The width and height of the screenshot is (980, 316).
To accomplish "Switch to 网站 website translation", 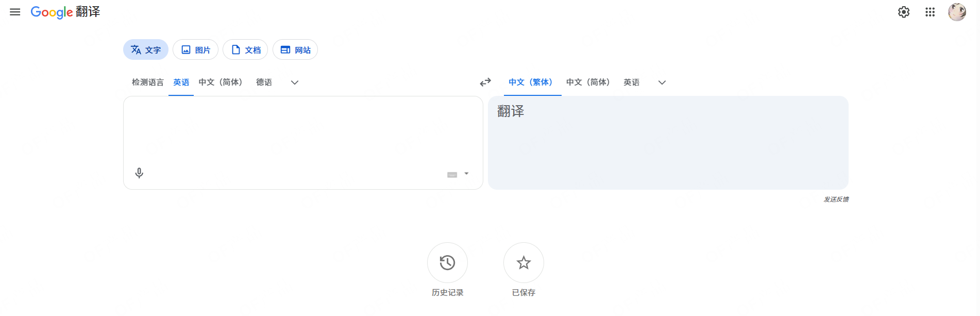I will 295,49.
